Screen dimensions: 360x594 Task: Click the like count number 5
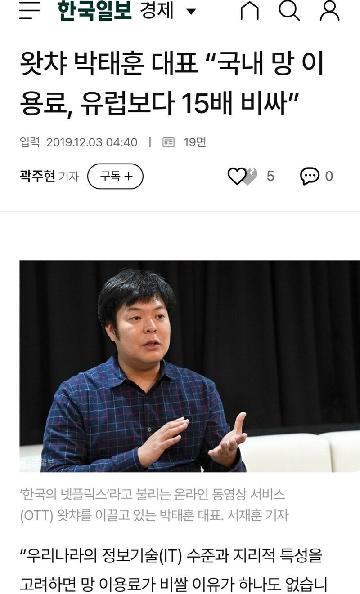270,176
